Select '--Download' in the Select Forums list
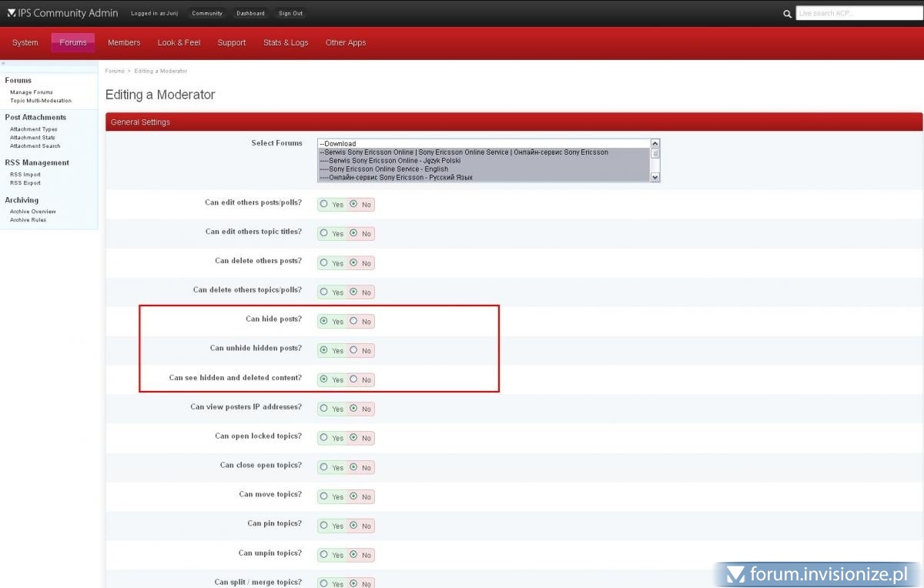The width and height of the screenshot is (924, 588). (340, 144)
